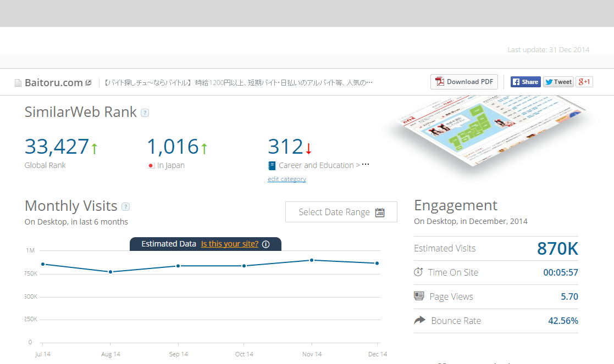
Task: Click the Time On Site stopwatch icon
Action: pyautogui.click(x=418, y=272)
